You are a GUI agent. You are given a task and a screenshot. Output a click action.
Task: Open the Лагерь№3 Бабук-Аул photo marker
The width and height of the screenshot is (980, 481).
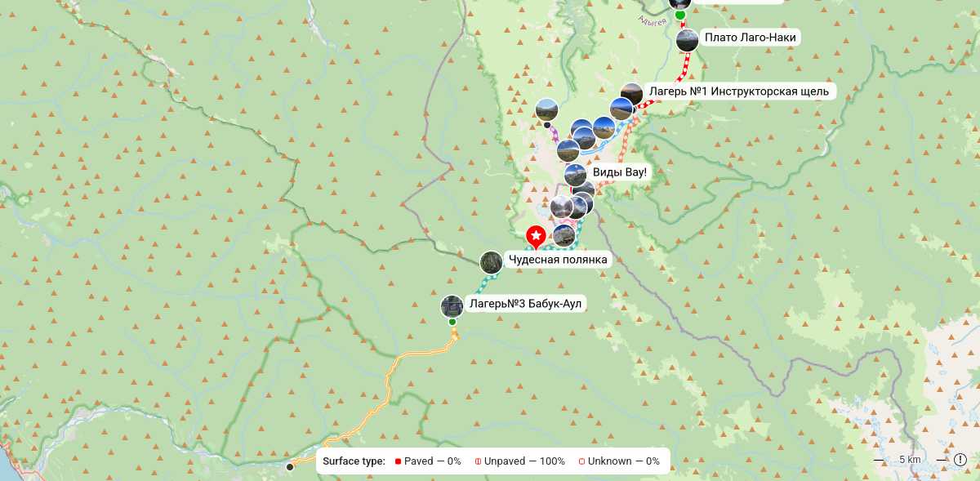(452, 306)
